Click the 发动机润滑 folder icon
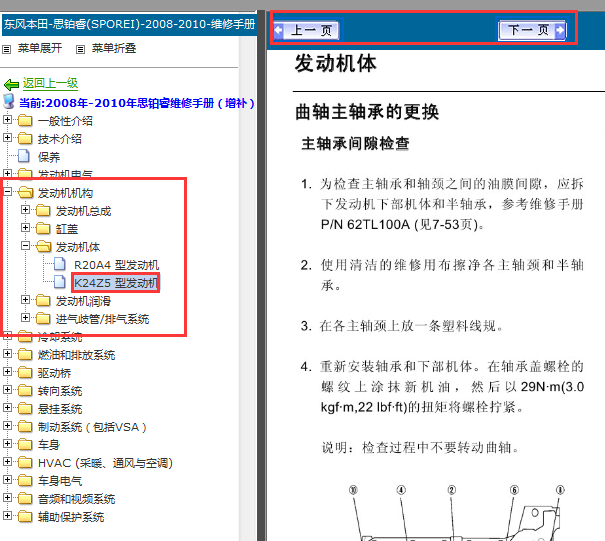The width and height of the screenshot is (605, 541). coord(43,301)
